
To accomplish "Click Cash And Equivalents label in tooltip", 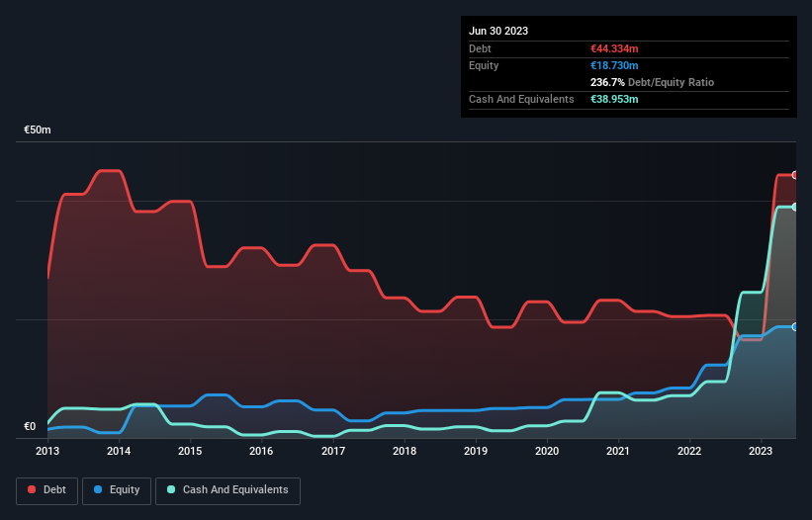I will (521, 99).
